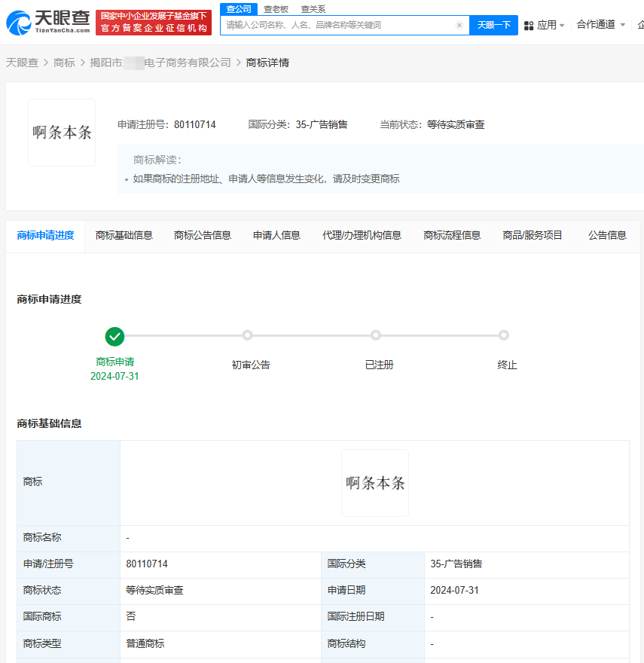Switch to 申请人信息 tab
The image size is (644, 663).
pyautogui.click(x=276, y=236)
